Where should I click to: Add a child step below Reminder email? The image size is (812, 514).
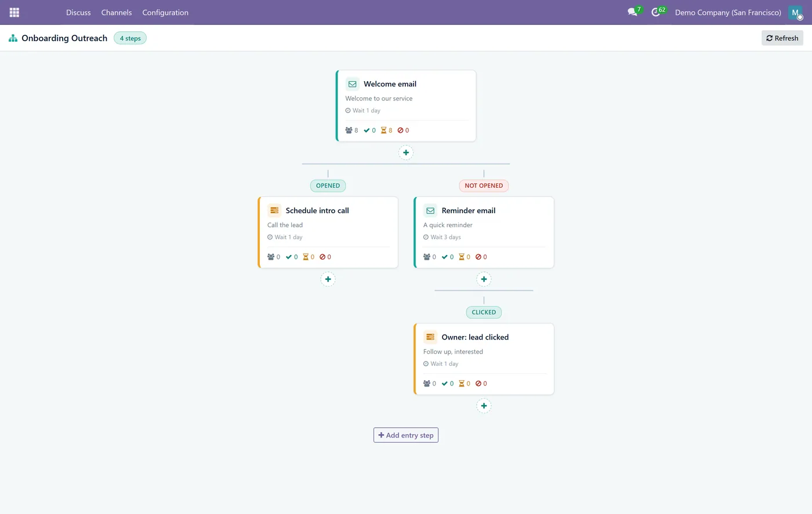(484, 279)
